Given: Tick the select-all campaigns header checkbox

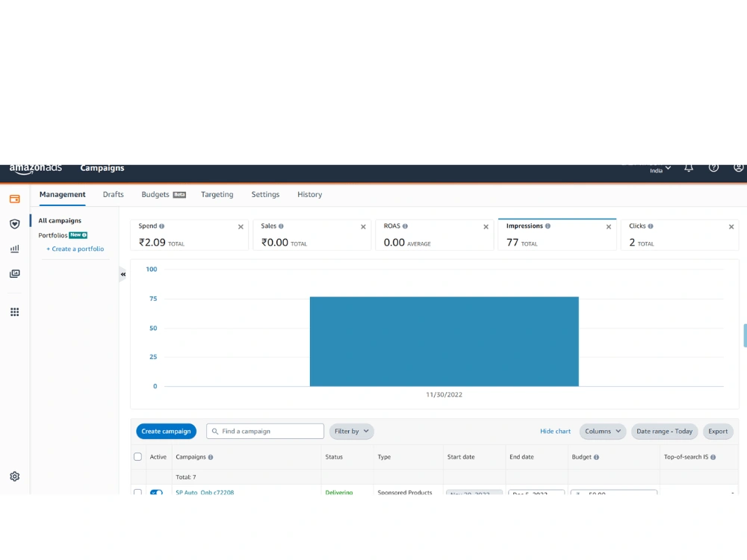Looking at the screenshot, I should click(x=137, y=457).
